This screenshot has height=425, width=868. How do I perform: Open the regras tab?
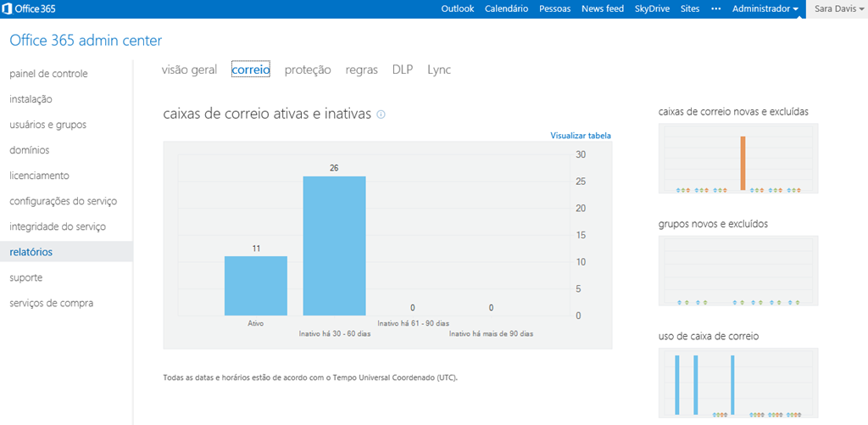[x=361, y=70]
